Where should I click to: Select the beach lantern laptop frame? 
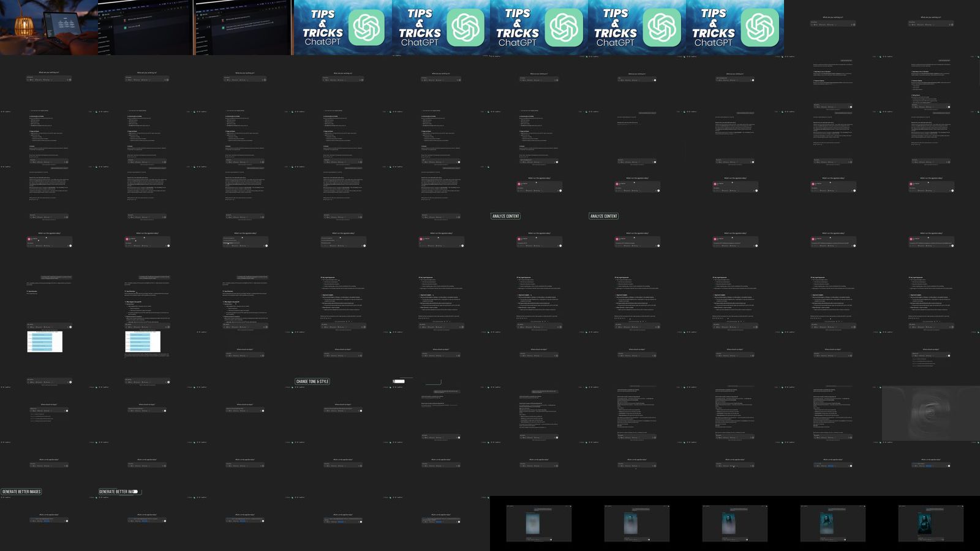pos(49,28)
